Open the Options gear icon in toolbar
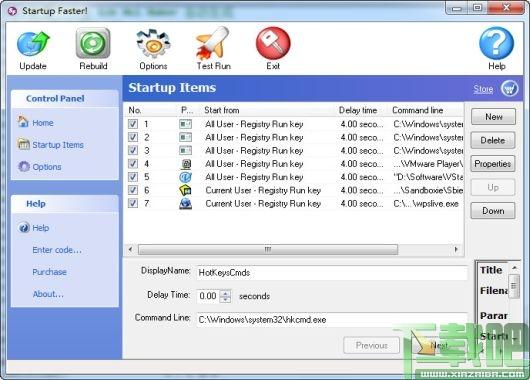This screenshot has height=380, width=530. tap(153, 43)
